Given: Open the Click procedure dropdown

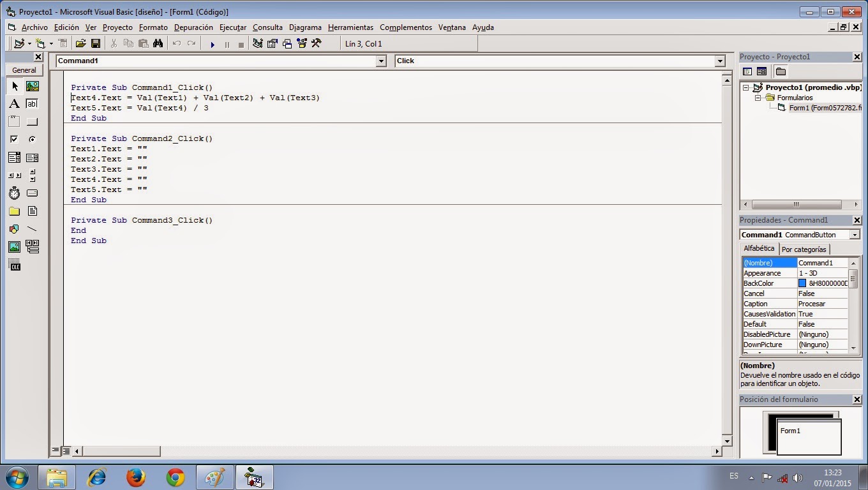Looking at the screenshot, I should pyautogui.click(x=719, y=61).
